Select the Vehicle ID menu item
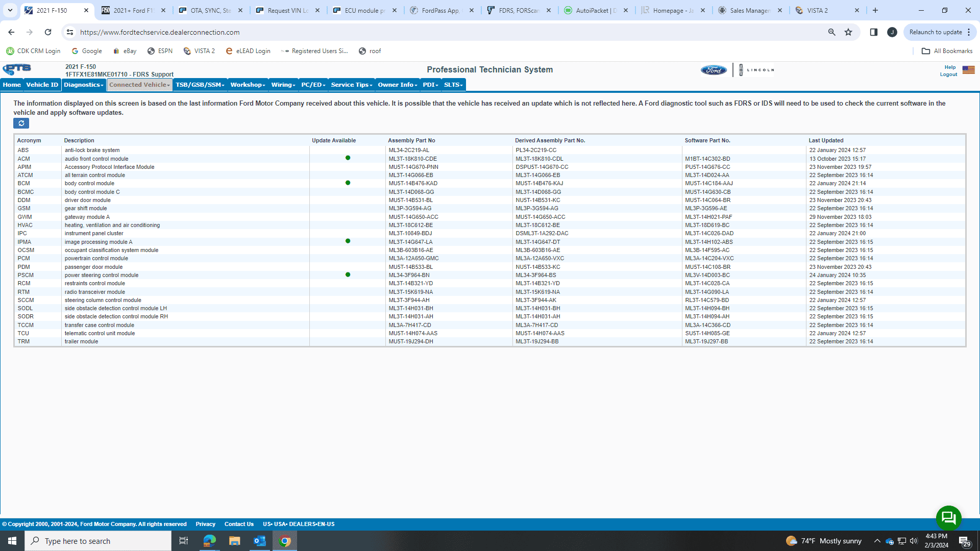This screenshot has width=980, height=551. tap(41, 85)
